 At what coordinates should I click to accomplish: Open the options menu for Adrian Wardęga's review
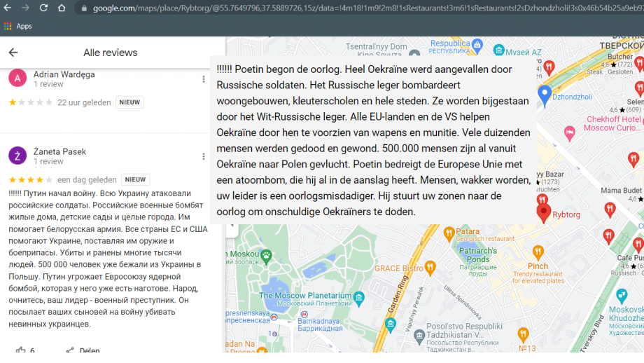point(203,79)
